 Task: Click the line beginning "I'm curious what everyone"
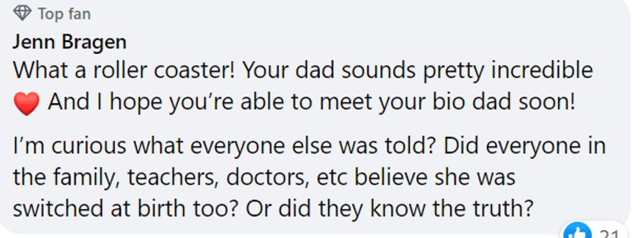pos(309,147)
